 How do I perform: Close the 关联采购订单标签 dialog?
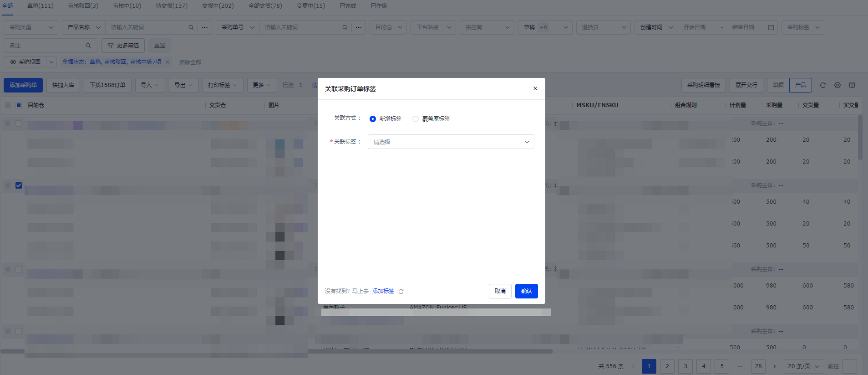pos(535,88)
